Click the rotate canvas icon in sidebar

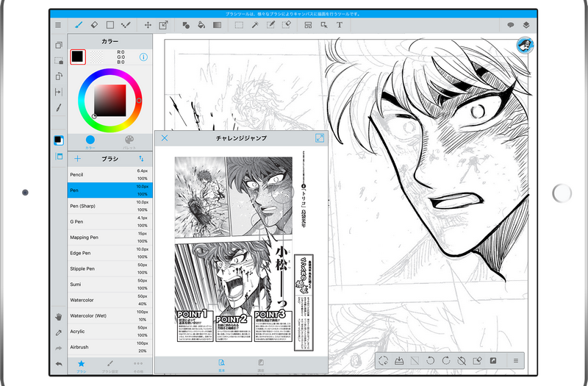click(x=59, y=76)
